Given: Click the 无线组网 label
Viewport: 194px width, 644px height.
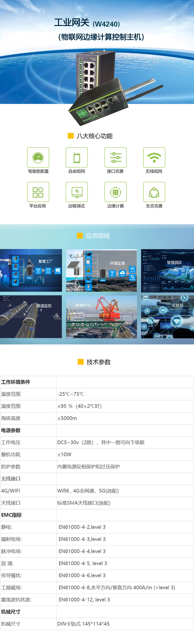Looking at the screenshot, I should (154, 171).
